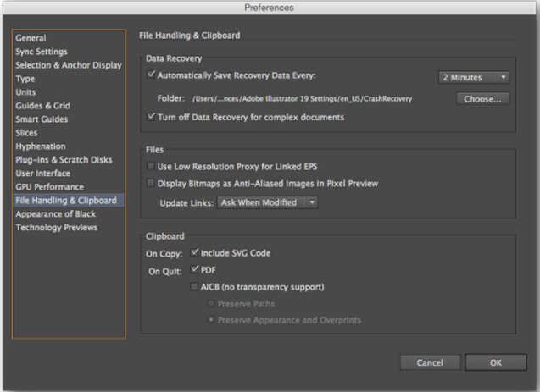Enable Use Low Resolution Proxy for Linked EPS
540x392 pixels.
coord(151,167)
